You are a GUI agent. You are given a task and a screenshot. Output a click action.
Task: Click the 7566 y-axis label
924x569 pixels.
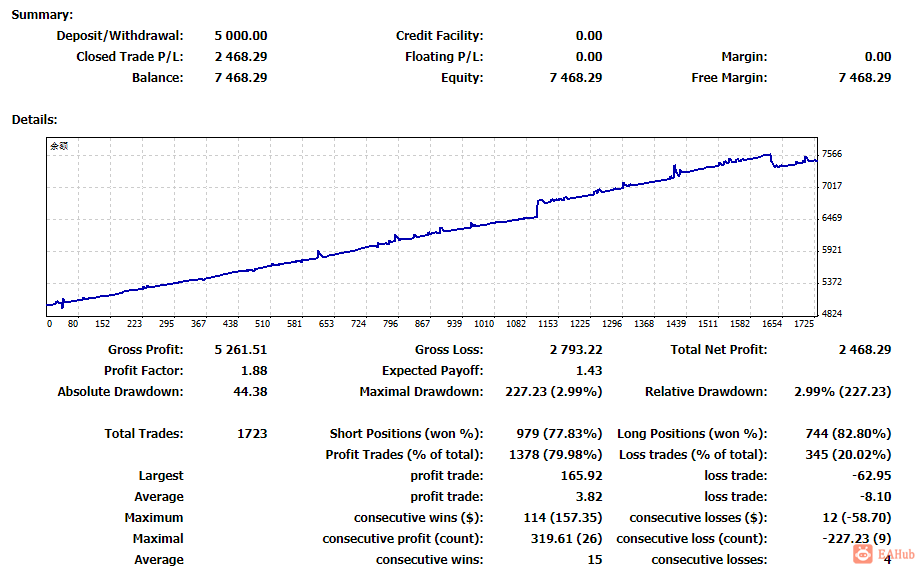click(832, 154)
